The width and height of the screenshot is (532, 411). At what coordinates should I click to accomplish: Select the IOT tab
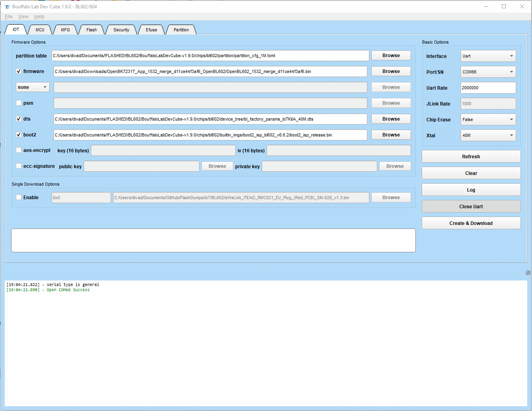(x=16, y=29)
